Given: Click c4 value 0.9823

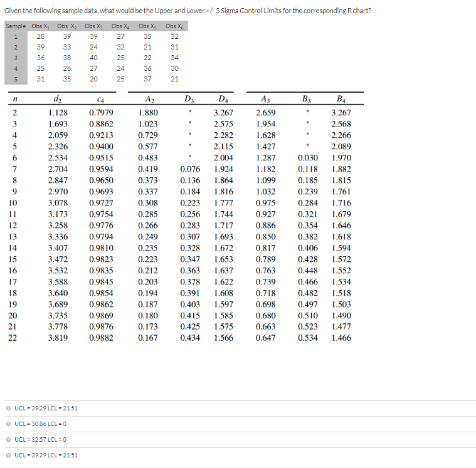Looking at the screenshot, I should 101,259.
